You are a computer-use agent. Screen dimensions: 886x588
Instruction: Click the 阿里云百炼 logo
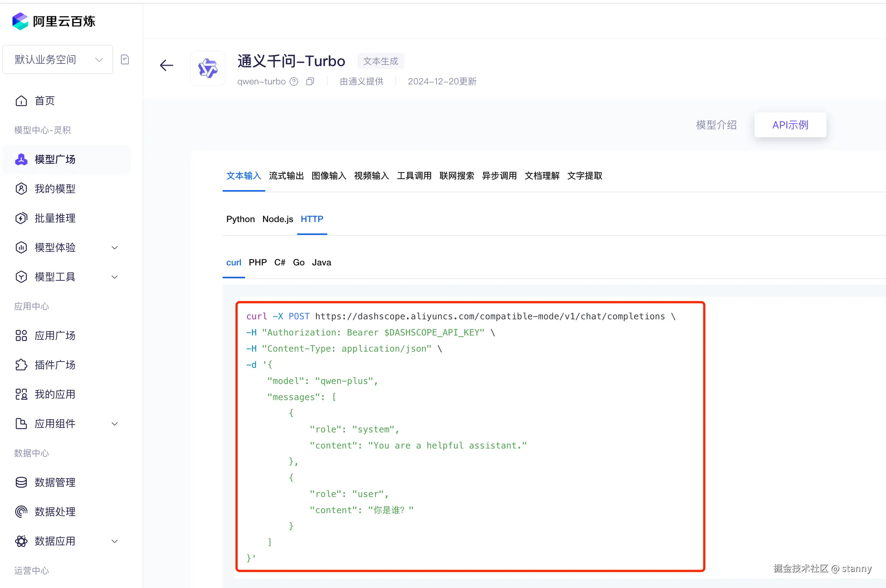(54, 21)
